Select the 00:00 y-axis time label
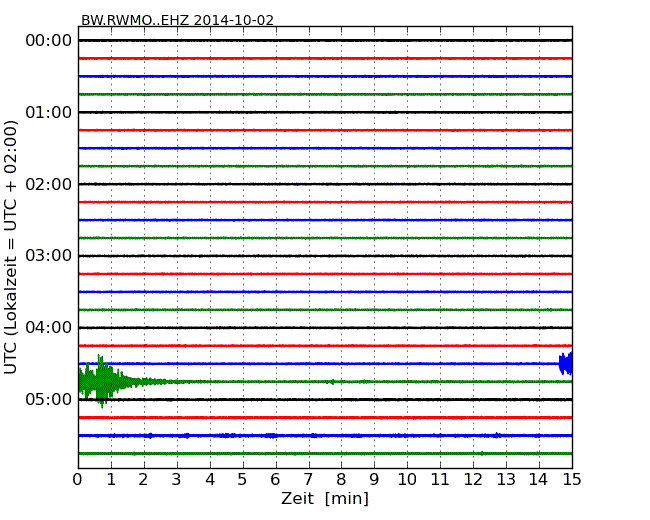The height and width of the screenshot is (520, 650). [x=49, y=41]
